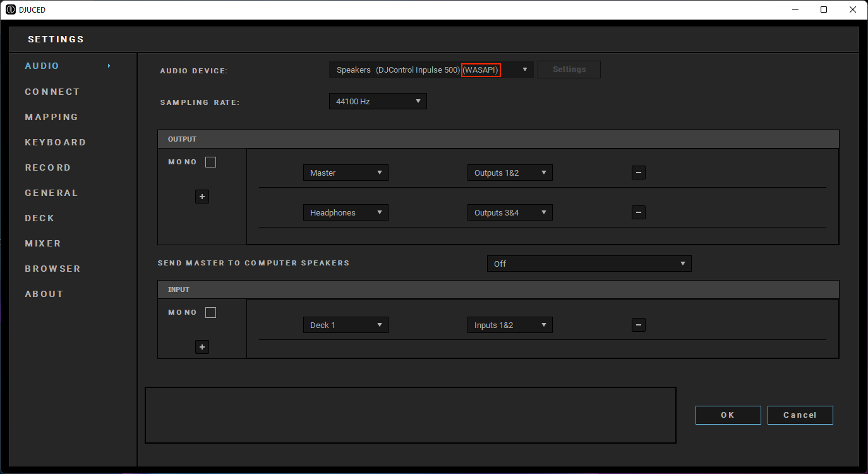Open the Outputs 3&4 channel dropdown

[510, 212]
